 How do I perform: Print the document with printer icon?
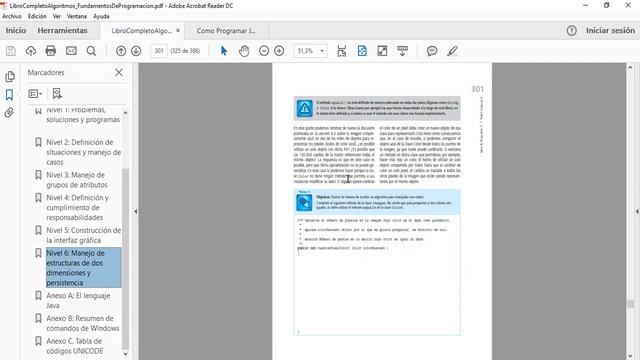click(x=51, y=51)
